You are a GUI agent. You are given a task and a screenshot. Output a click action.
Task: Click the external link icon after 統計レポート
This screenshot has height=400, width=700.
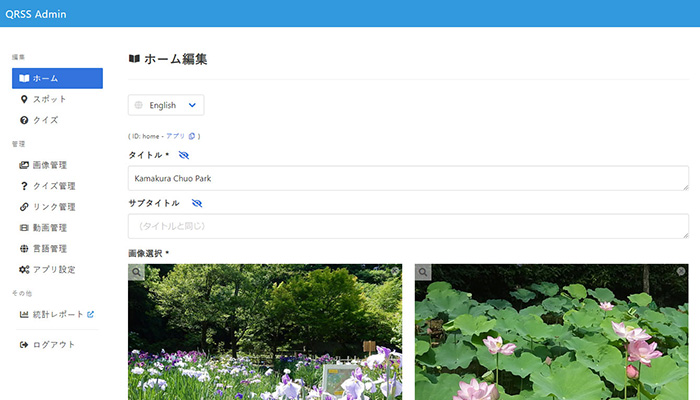coord(90,314)
